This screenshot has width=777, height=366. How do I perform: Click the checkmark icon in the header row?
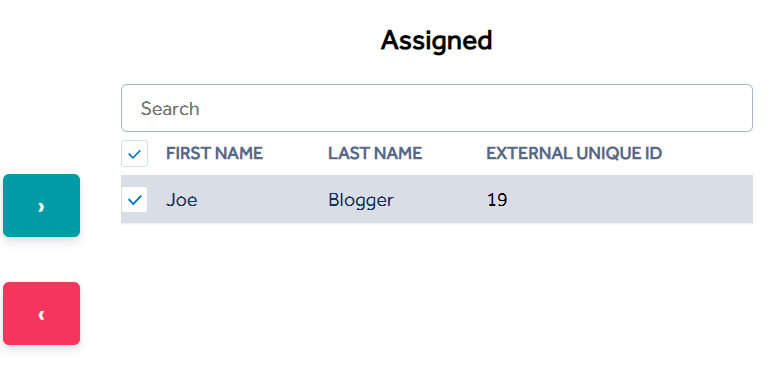click(134, 154)
